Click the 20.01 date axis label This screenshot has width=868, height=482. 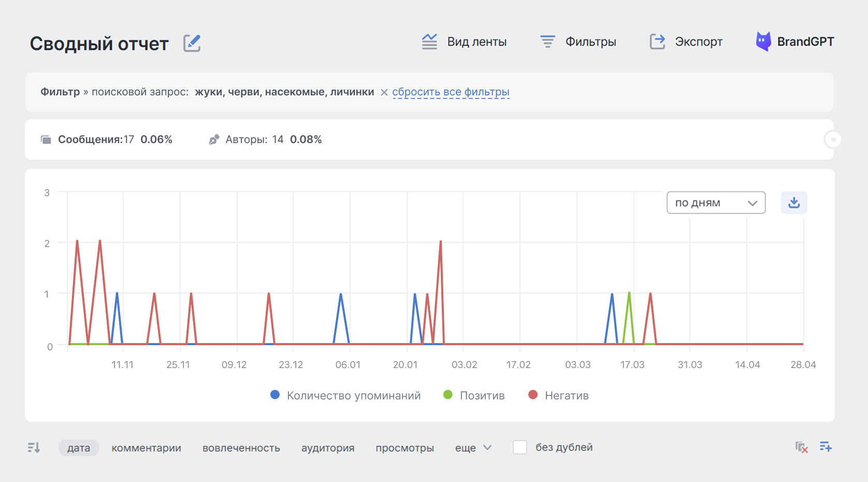click(x=405, y=365)
